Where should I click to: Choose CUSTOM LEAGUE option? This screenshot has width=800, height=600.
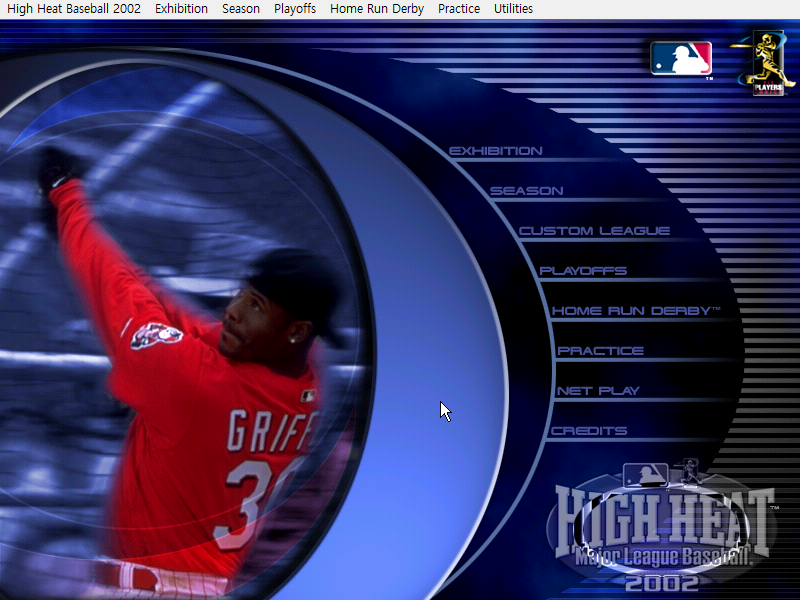594,231
